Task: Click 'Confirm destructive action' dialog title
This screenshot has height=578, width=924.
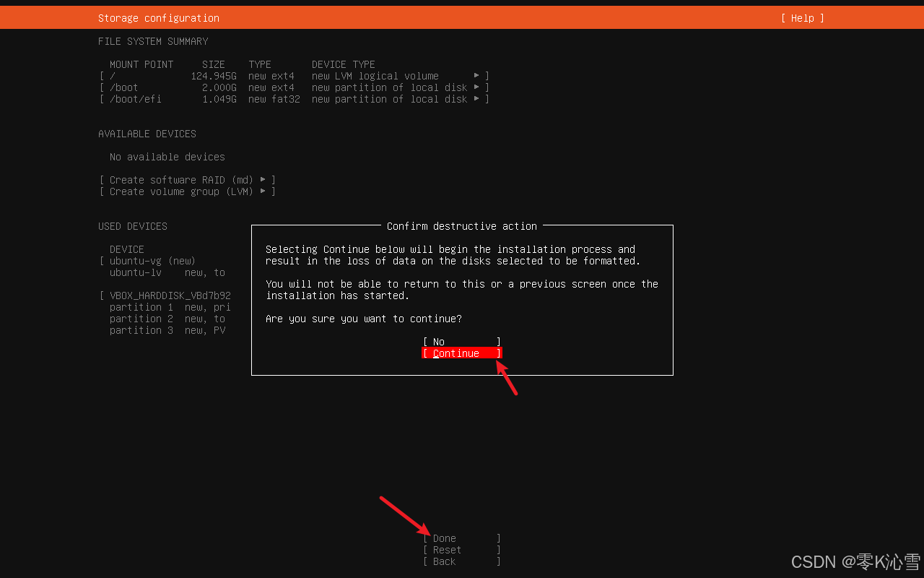Action: click(x=462, y=226)
